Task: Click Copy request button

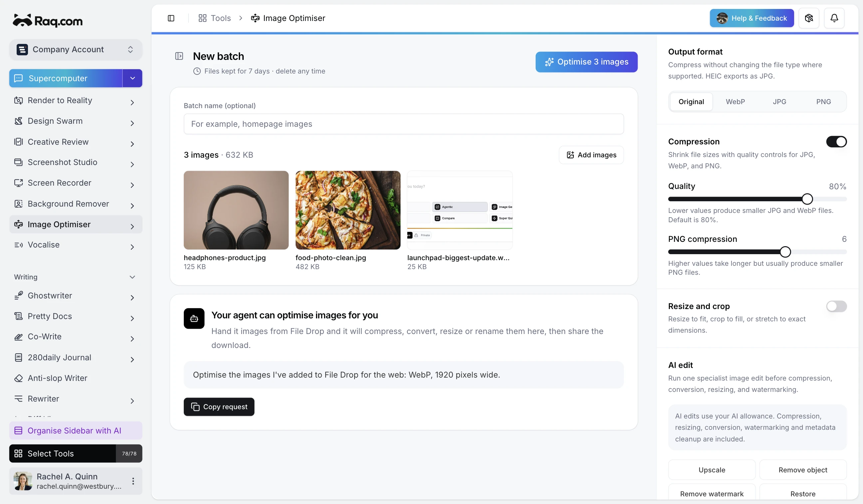Action: [x=219, y=407]
